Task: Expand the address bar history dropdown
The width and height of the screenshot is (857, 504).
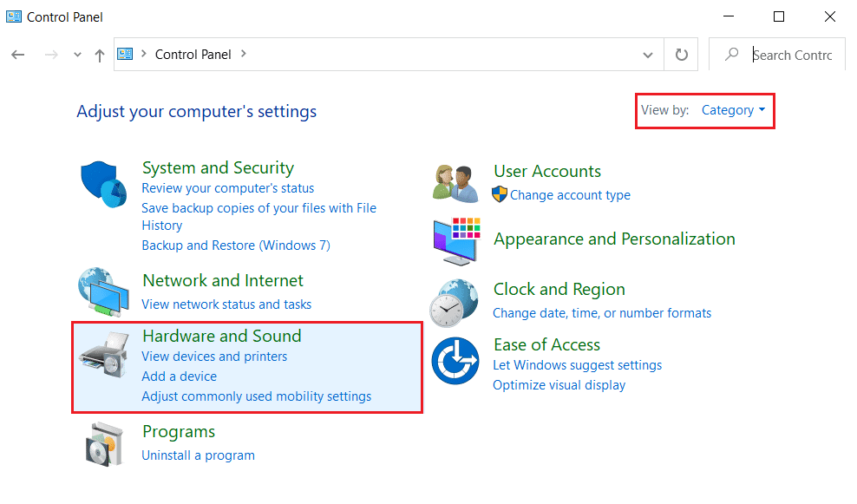Action: point(647,54)
